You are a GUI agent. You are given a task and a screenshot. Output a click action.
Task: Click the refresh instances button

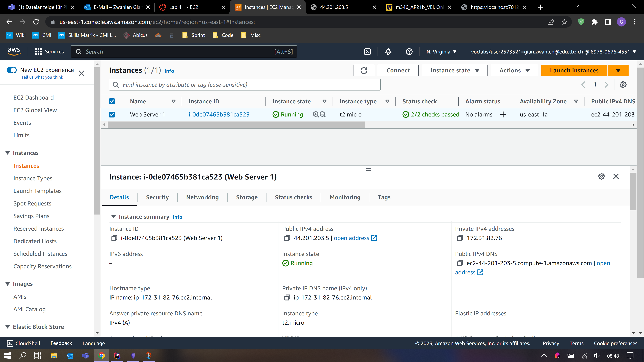(364, 70)
